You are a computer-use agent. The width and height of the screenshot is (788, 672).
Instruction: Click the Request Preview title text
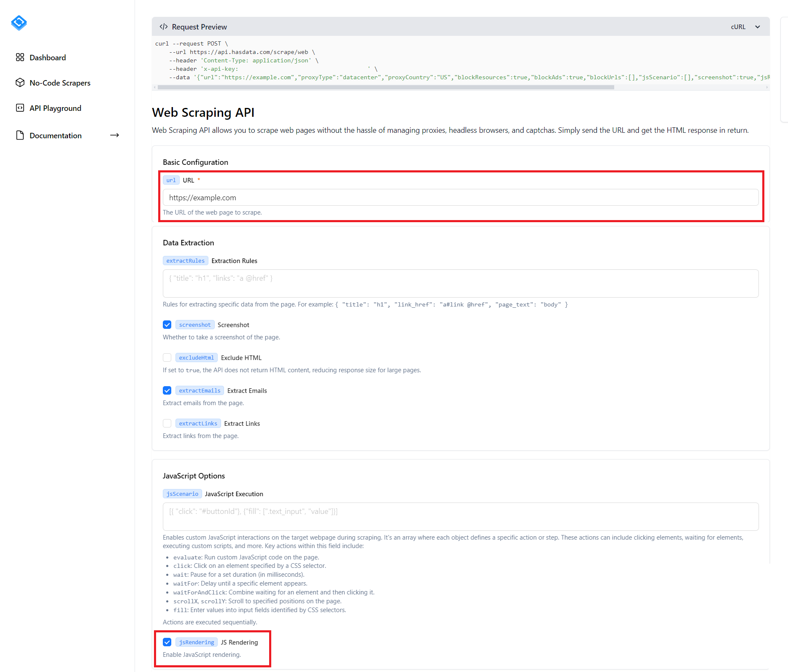click(x=199, y=27)
